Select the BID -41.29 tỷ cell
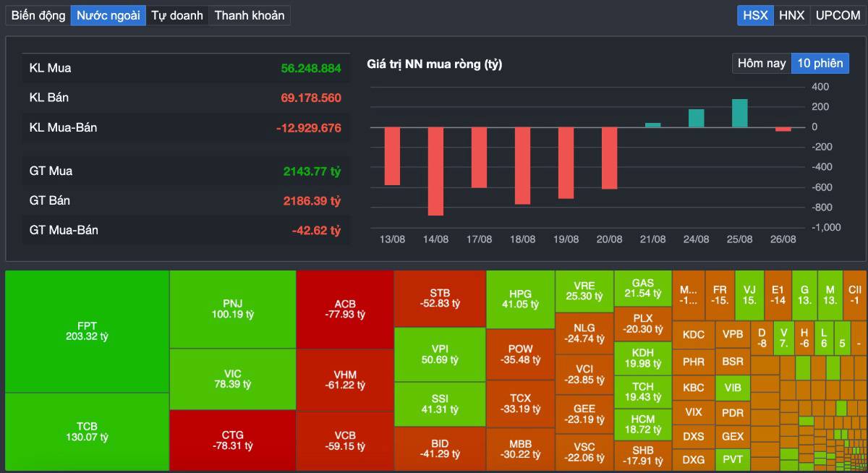868x473 pixels. tap(440, 449)
